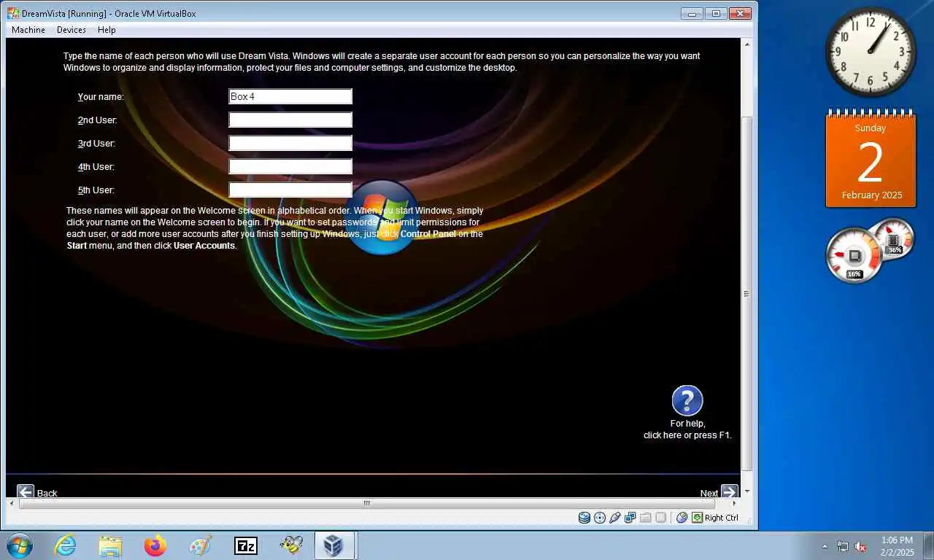Click the display icon in VirtualBox status bar

(660, 518)
